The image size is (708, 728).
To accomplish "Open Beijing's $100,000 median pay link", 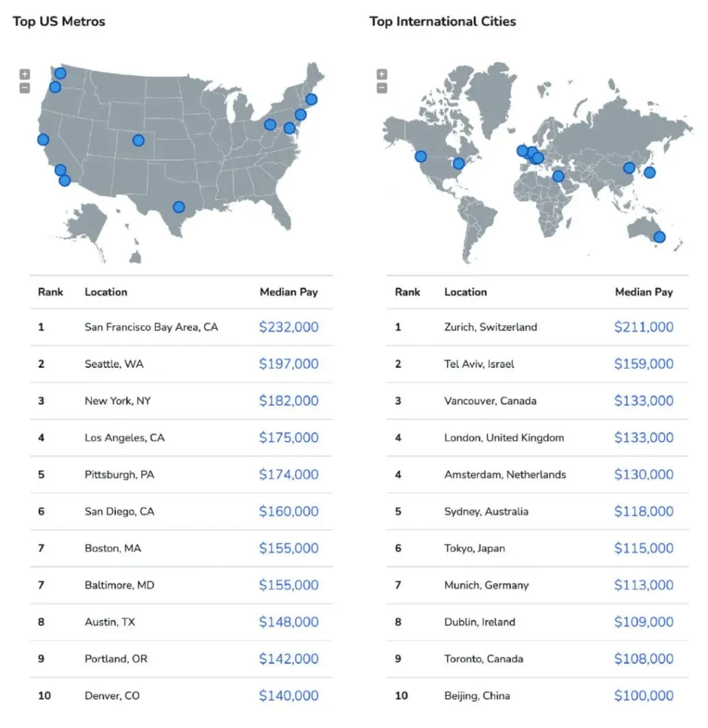I will coord(644,696).
